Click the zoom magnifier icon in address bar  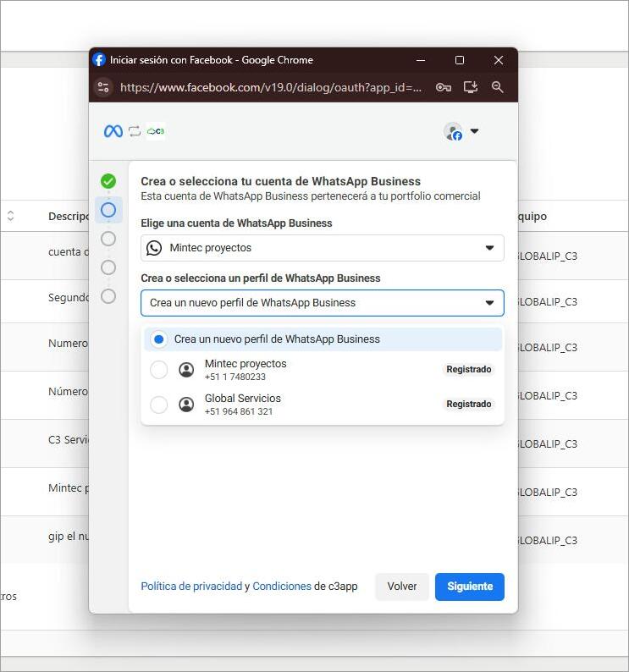tap(498, 87)
